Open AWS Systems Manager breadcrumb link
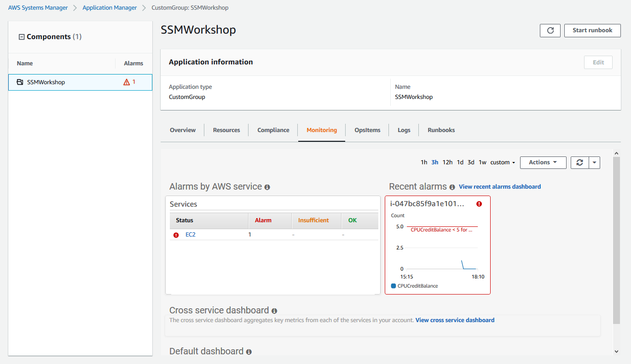Image resolution: width=631 pixels, height=364 pixels. (38, 8)
